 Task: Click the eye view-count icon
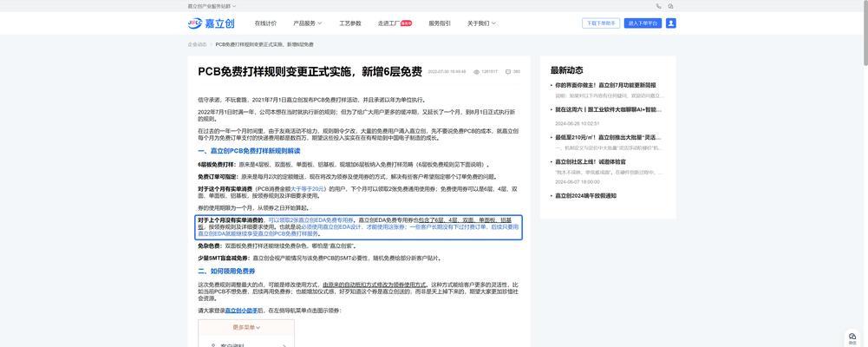tap(476, 72)
